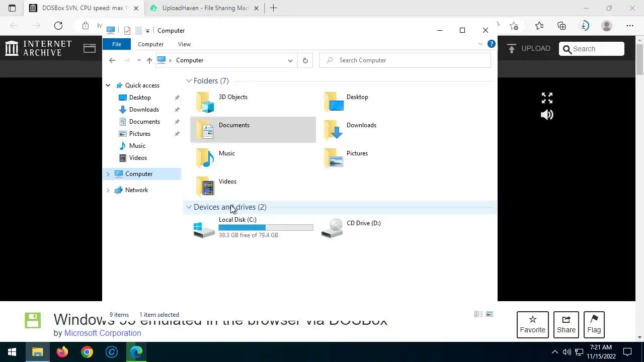Select Desktop in Quick access
The image size is (644, 362).
(x=140, y=98)
